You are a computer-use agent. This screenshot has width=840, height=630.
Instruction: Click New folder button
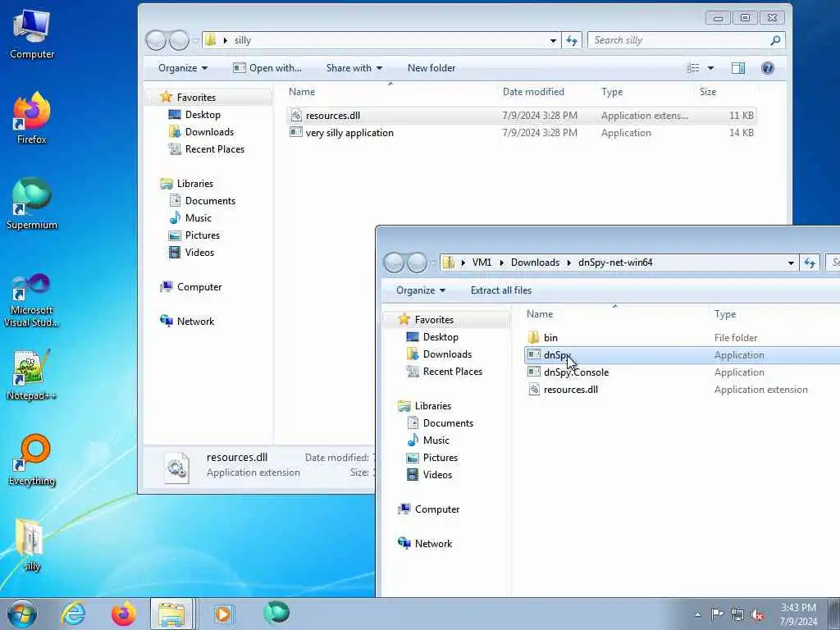coord(431,68)
